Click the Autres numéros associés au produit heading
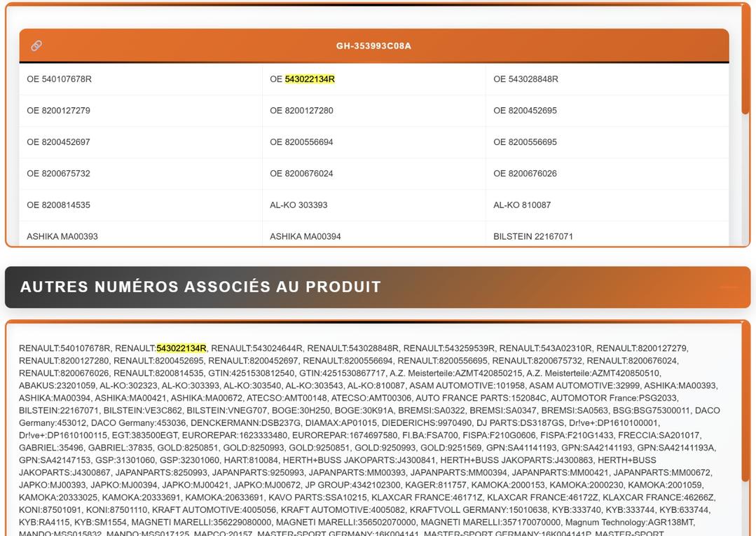 (x=200, y=287)
